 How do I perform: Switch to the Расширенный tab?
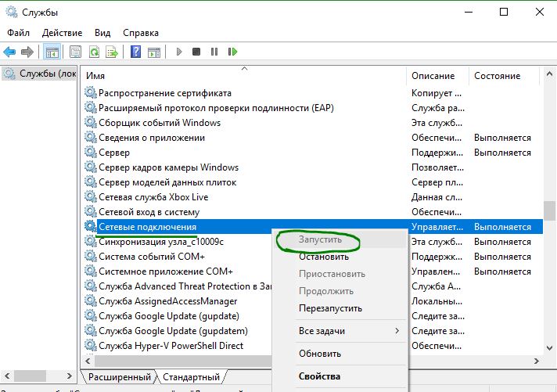coord(120,377)
